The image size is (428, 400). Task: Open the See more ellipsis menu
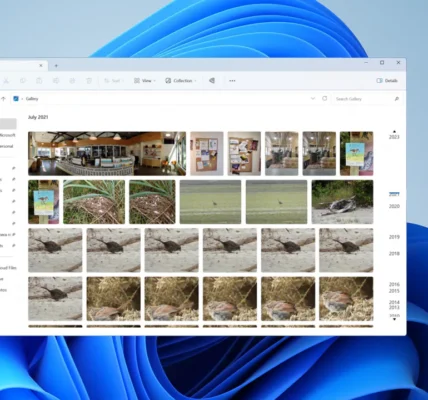[x=232, y=81]
